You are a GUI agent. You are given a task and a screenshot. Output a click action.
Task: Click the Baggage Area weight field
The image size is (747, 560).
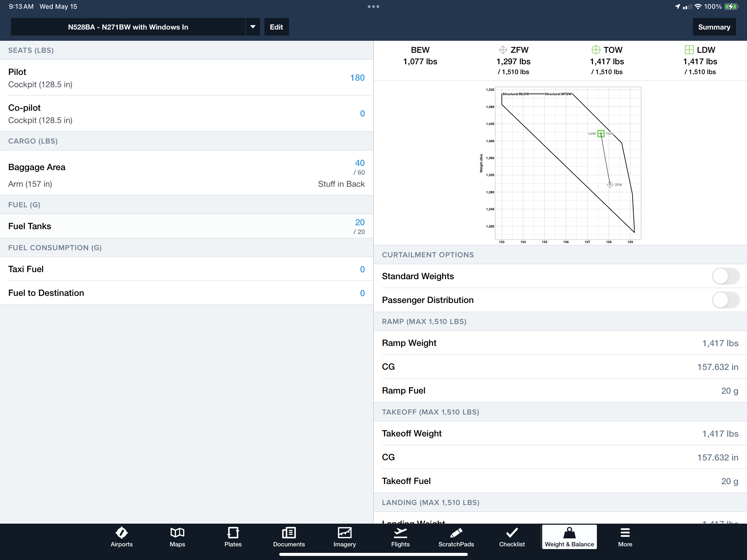[x=359, y=162]
